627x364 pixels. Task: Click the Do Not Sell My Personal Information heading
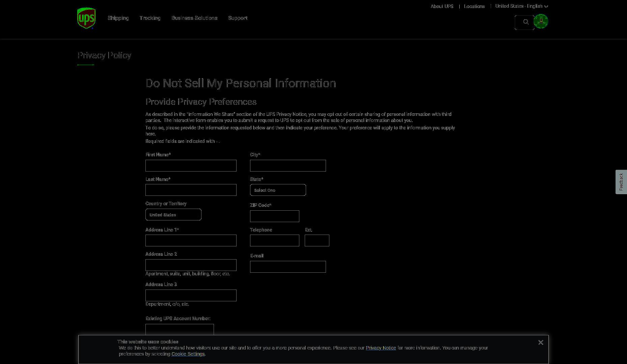pos(241,83)
